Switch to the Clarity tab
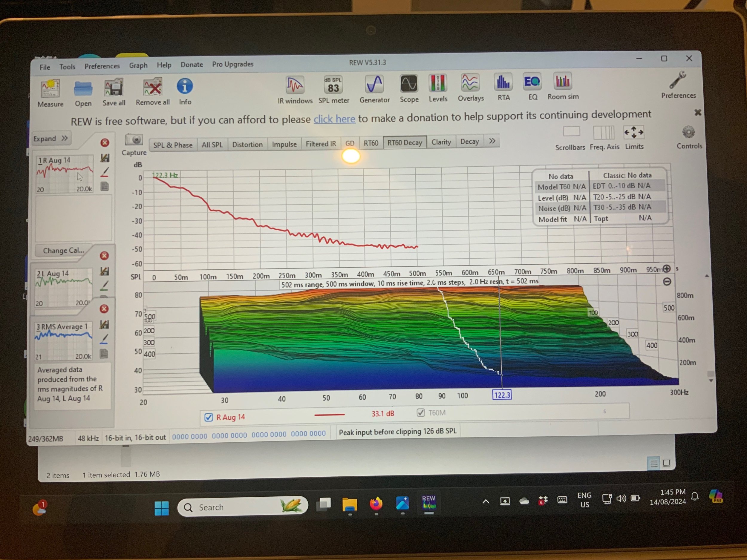The width and height of the screenshot is (747, 560). tap(441, 142)
